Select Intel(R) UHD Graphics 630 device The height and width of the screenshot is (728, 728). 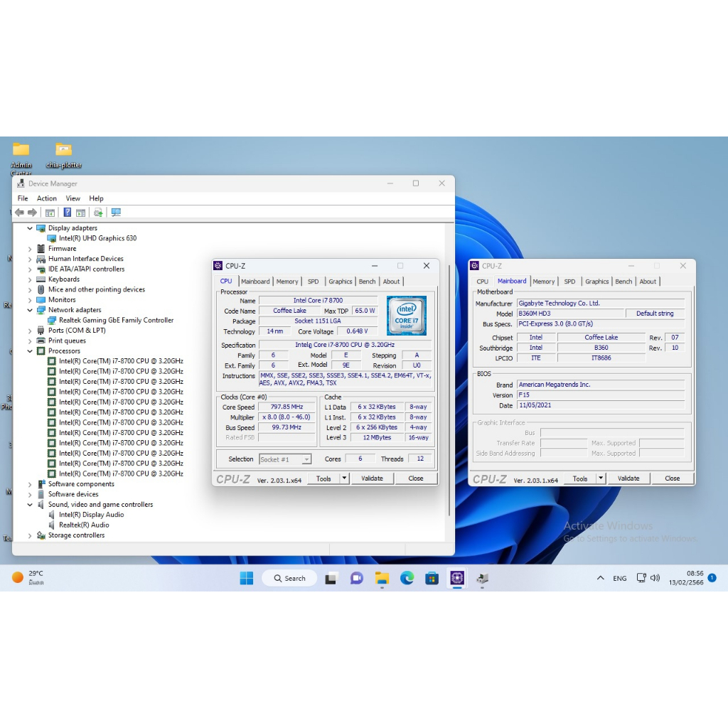[x=97, y=239]
